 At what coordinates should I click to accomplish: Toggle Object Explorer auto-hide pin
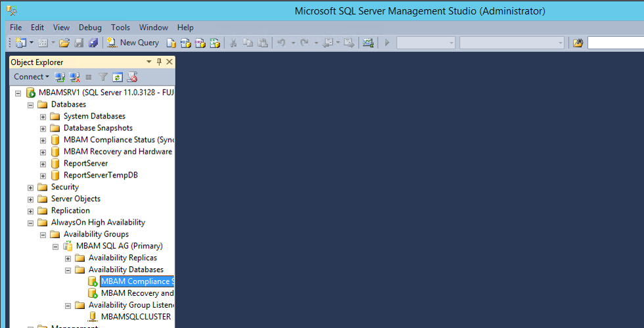159,62
